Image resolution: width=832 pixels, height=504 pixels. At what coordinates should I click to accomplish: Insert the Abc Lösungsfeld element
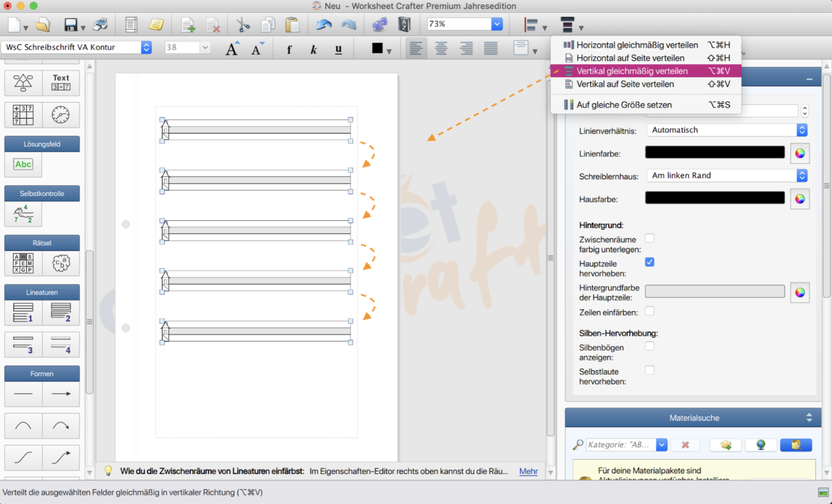23,164
